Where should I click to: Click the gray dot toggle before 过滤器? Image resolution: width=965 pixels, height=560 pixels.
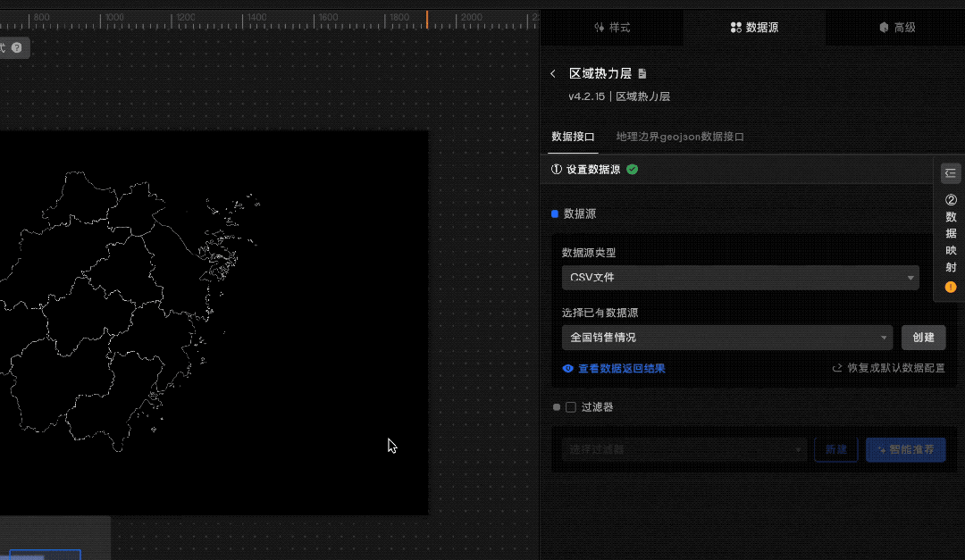coord(556,406)
